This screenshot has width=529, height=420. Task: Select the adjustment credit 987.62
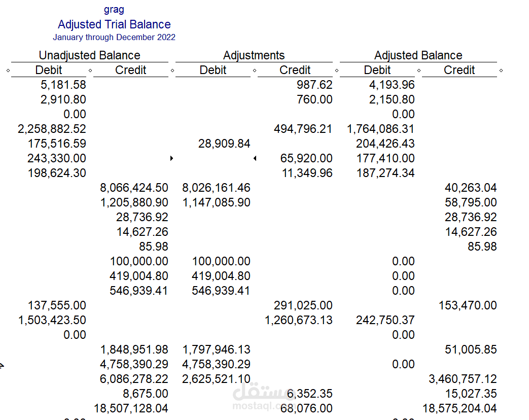coord(314,85)
